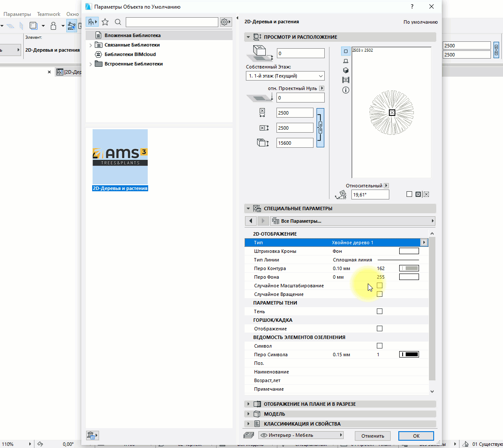The width and height of the screenshot is (503, 448).
Task: Select the 2D-Деревья и растения thumbnail
Action: tap(120, 157)
